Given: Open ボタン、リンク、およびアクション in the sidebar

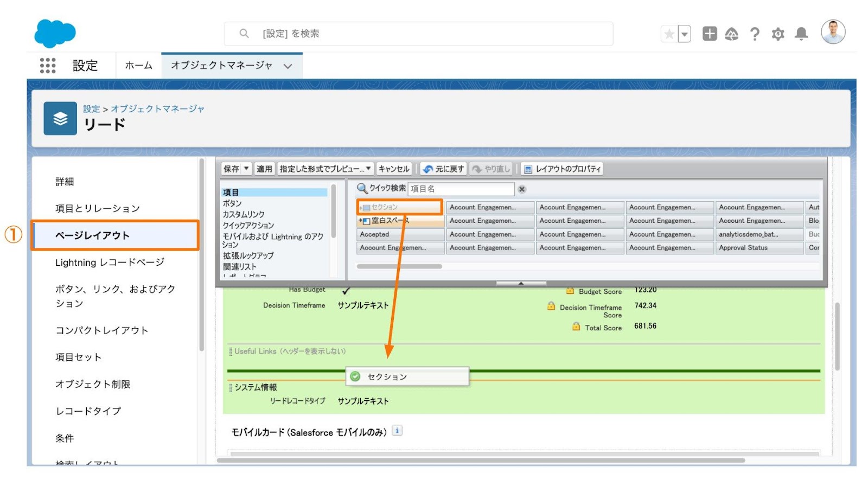Looking at the screenshot, I should point(115,296).
